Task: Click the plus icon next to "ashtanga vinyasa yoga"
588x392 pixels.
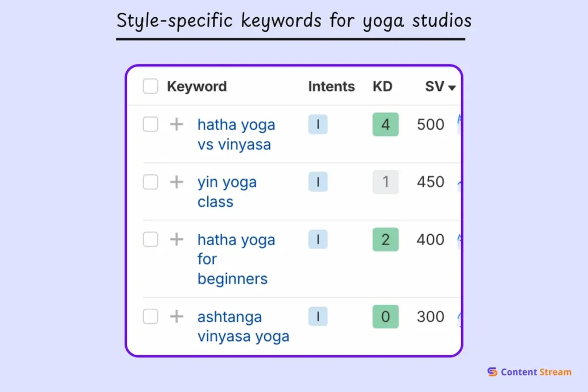Action: coord(176,316)
